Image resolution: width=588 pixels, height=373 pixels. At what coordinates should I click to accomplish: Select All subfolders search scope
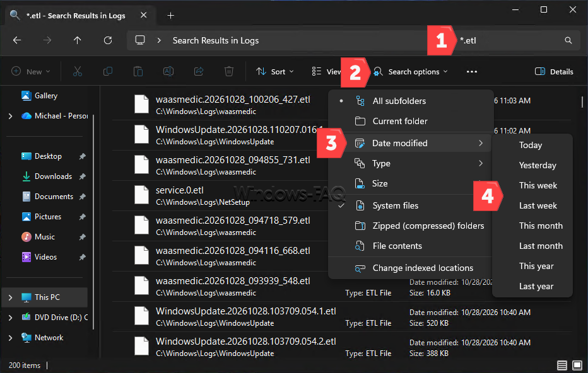(410, 101)
